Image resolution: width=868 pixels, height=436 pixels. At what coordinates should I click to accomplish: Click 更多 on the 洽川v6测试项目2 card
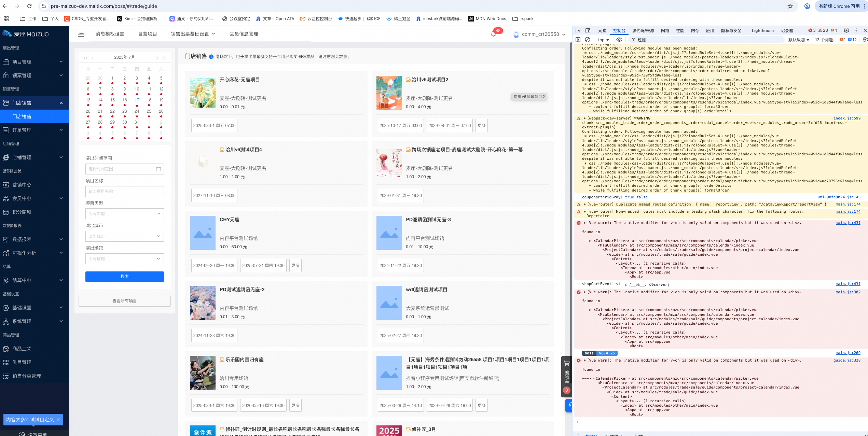pyautogui.click(x=482, y=126)
